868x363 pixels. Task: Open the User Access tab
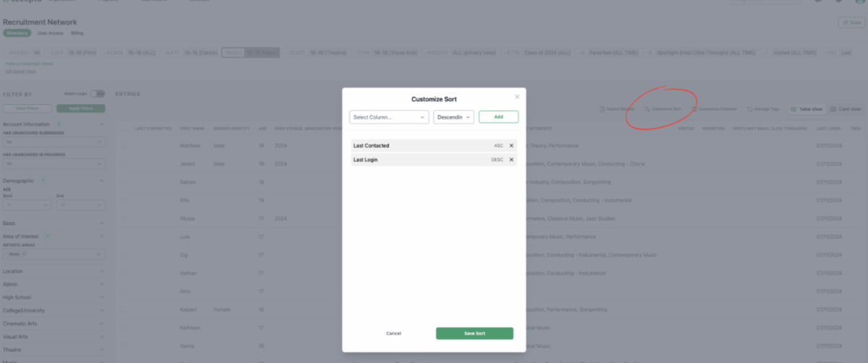tap(51, 33)
